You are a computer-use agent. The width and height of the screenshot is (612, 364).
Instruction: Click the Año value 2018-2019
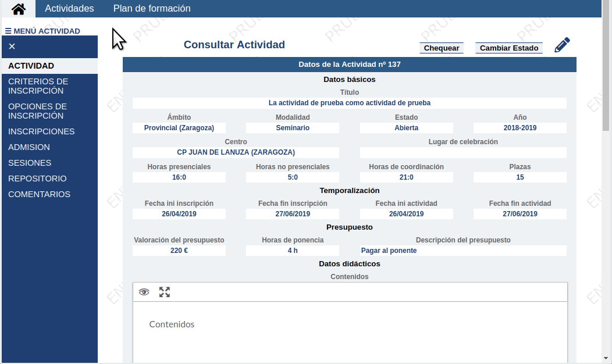[520, 128]
